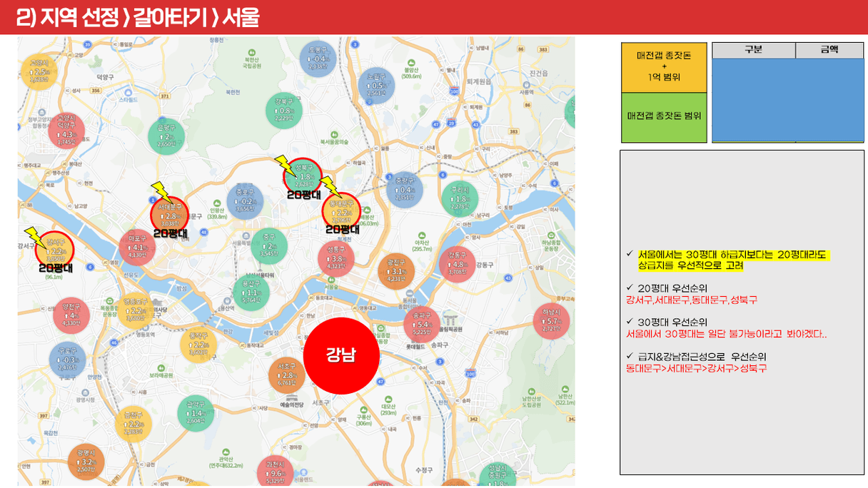Image resolution: width=868 pixels, height=488 pixels.
Task: Click the yellow 매전갭 종잣돈 + 1억 범위 legend box
Action: click(665, 68)
